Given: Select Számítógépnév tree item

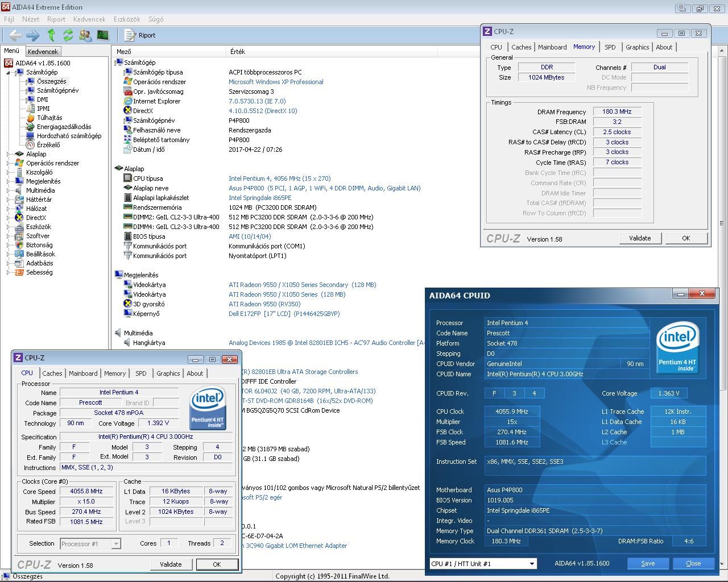Looking at the screenshot, I should pos(57,90).
